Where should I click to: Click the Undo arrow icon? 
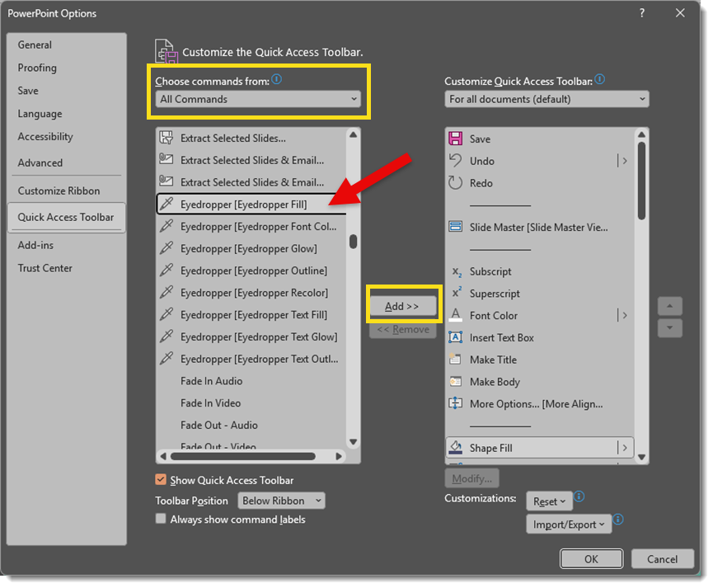click(x=455, y=160)
